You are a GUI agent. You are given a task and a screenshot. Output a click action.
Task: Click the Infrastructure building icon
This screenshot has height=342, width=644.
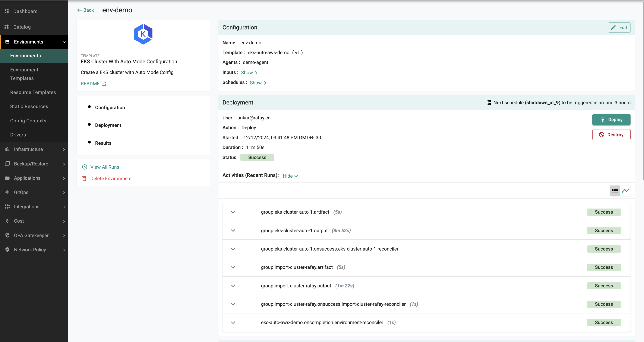tap(7, 149)
